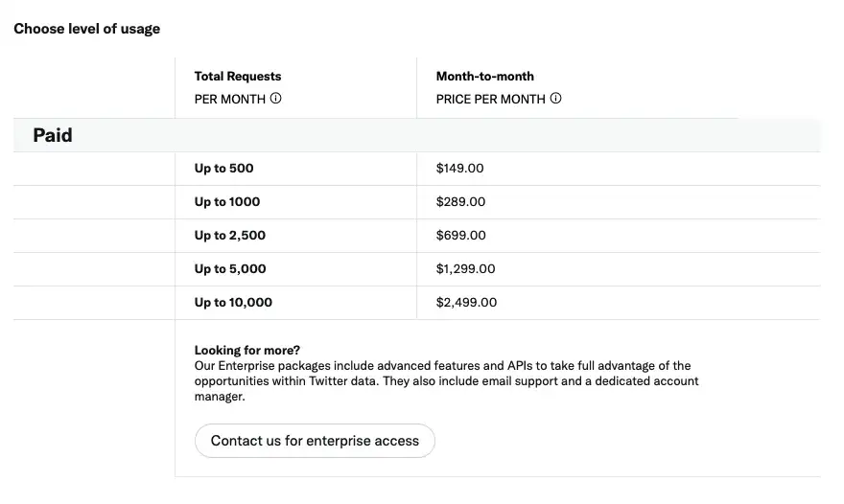
Task: Select the Up to 500 requests tier
Action: click(224, 169)
